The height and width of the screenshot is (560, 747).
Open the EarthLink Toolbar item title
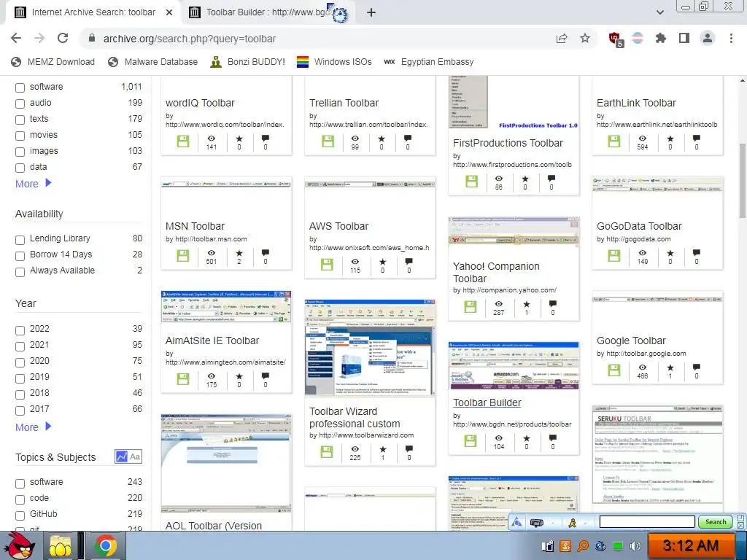636,103
